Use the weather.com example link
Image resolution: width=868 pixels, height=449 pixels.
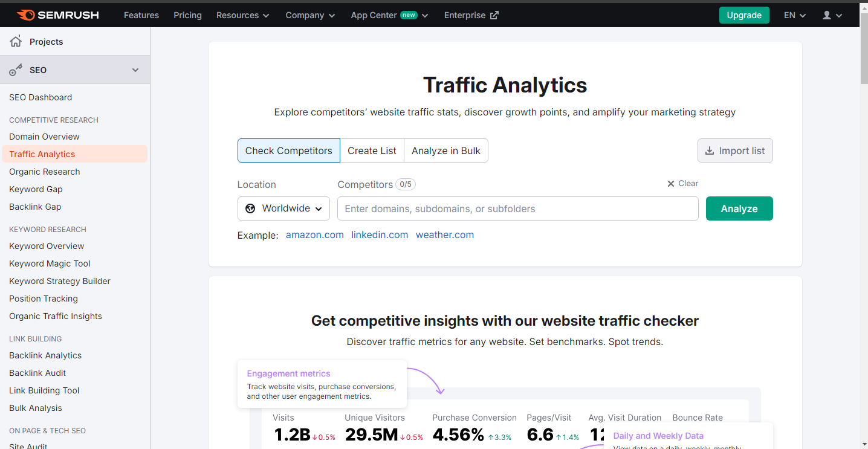[445, 235]
